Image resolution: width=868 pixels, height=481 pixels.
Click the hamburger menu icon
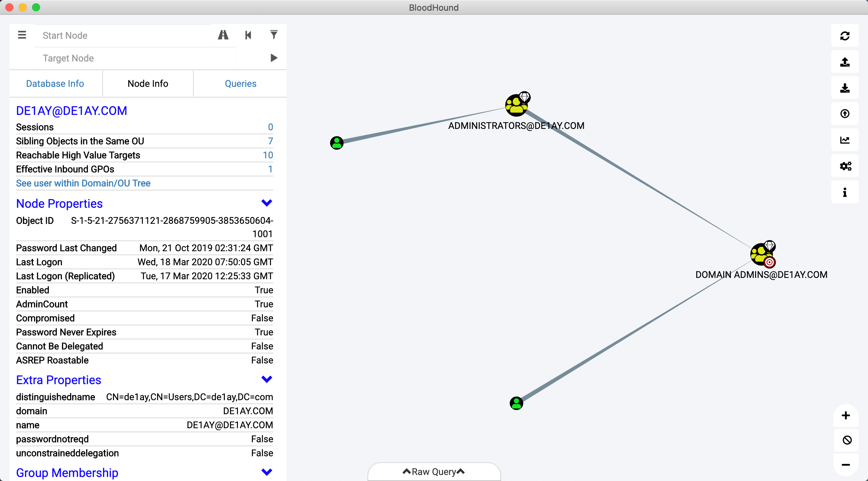point(22,35)
